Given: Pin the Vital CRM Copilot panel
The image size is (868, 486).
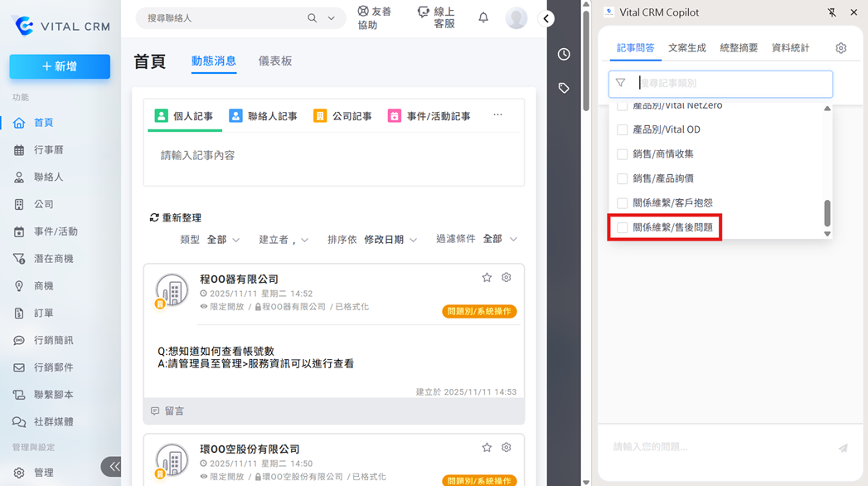Looking at the screenshot, I should point(832,12).
